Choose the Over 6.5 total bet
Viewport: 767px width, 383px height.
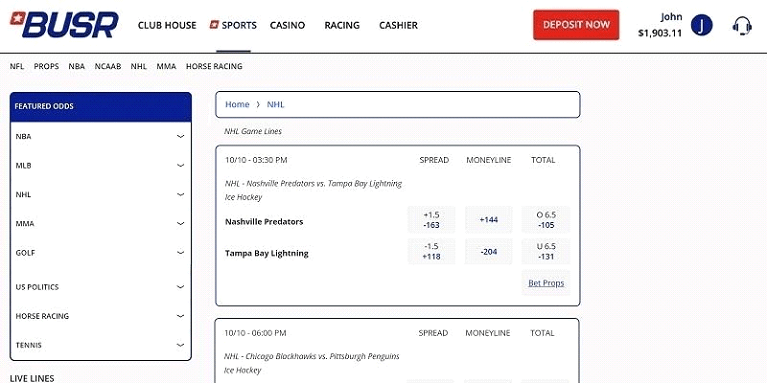[546, 220]
